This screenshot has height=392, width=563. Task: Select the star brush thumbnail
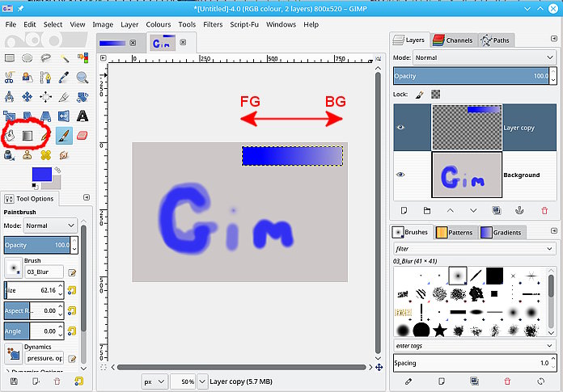[x=439, y=330]
